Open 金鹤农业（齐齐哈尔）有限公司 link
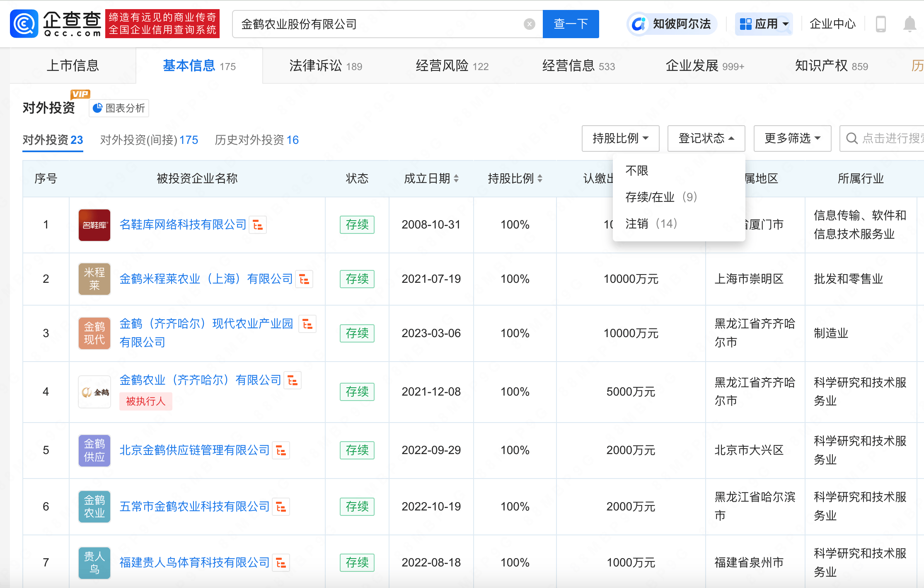The height and width of the screenshot is (588, 924). coord(200,380)
